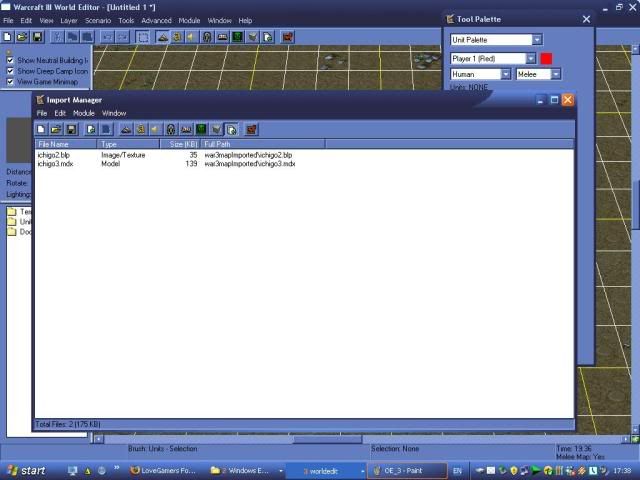Viewport: 640px width, 480px height.
Task: Uncheck Show Neutral Building checkbox
Action: [x=10, y=60]
